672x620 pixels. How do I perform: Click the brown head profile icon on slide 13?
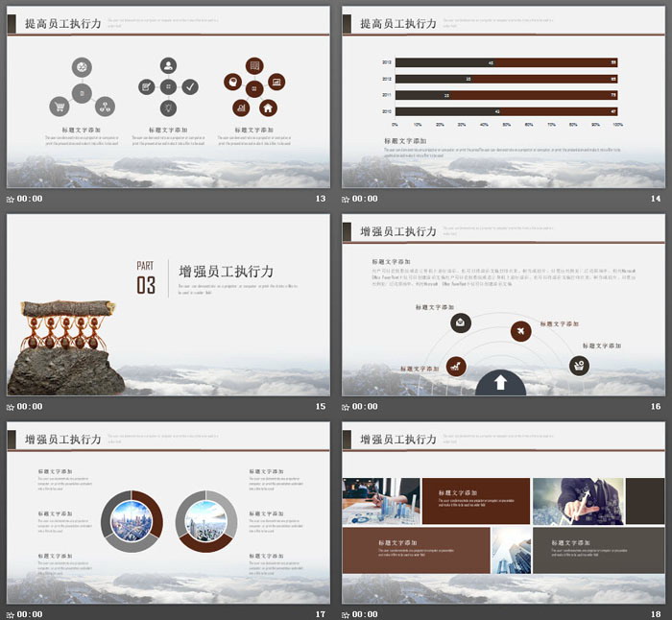coord(233,83)
